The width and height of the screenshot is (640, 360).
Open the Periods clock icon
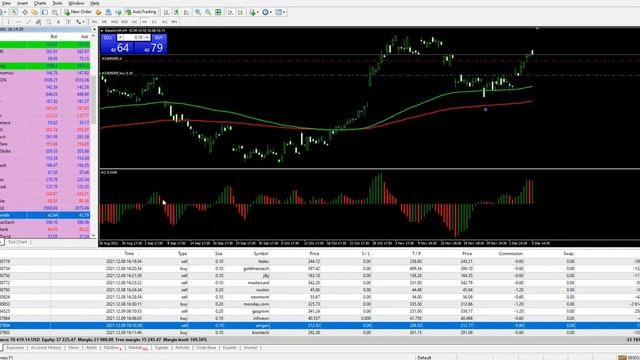coord(265,12)
